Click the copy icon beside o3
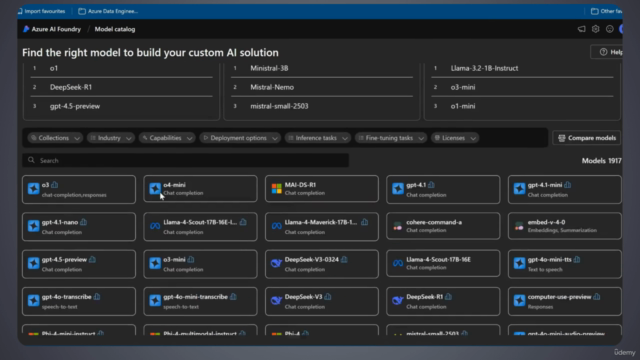640x360 pixels. pyautogui.click(x=55, y=185)
